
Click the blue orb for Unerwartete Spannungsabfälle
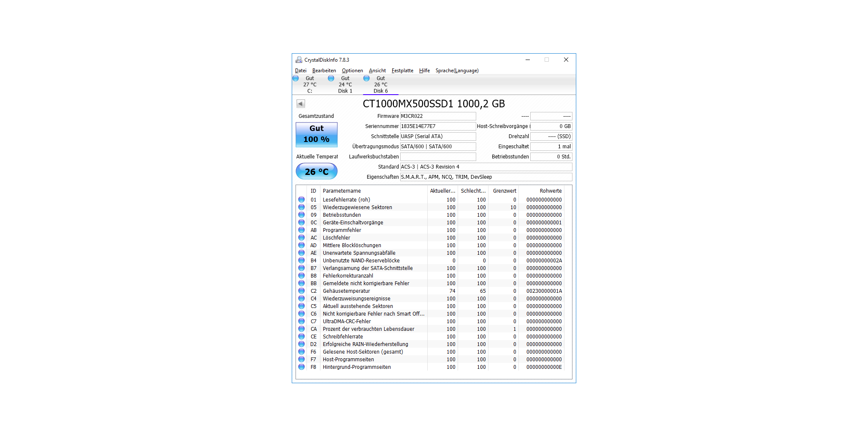point(301,253)
